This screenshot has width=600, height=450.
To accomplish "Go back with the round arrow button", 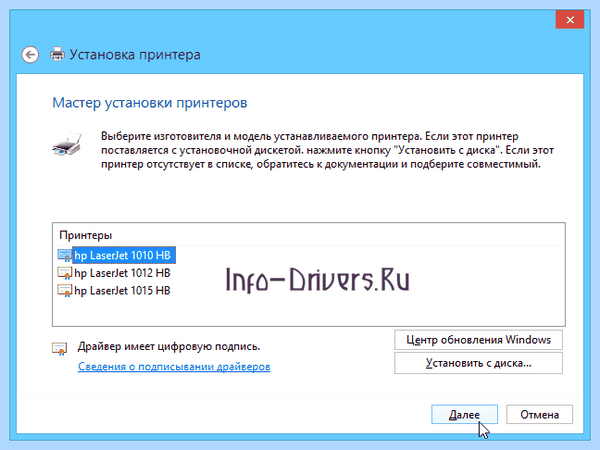I will (30, 55).
